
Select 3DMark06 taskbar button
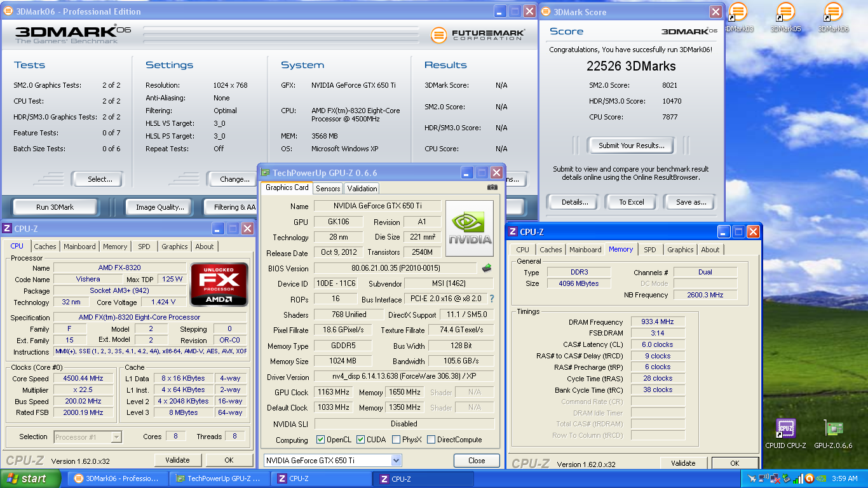(x=118, y=478)
